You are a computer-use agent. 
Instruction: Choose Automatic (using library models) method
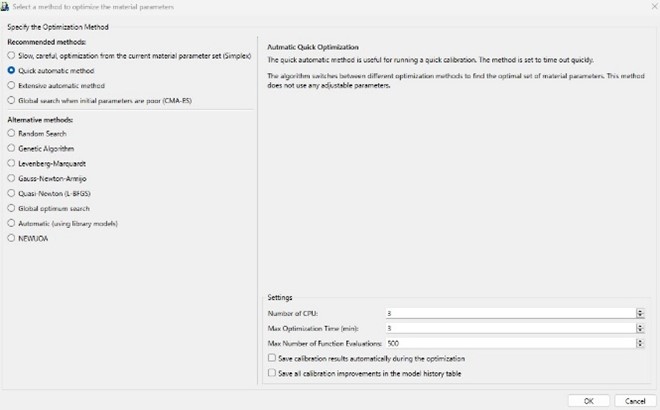click(x=11, y=223)
